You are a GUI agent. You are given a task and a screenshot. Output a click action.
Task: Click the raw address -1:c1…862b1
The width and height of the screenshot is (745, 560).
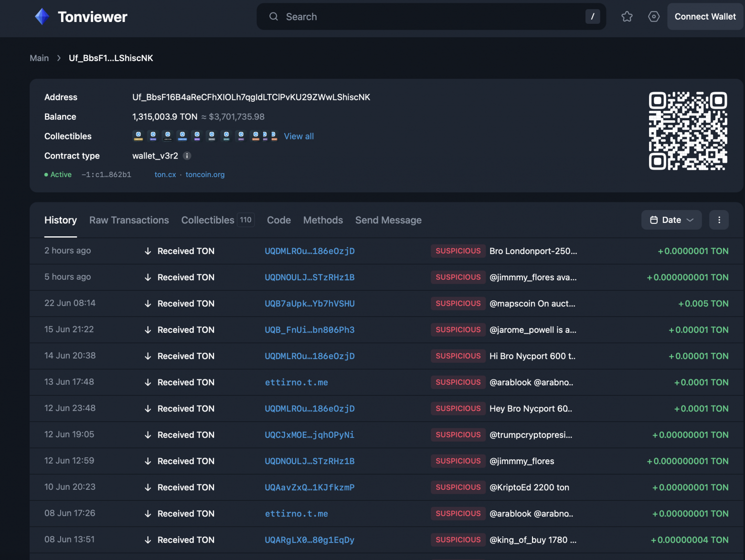[106, 175]
